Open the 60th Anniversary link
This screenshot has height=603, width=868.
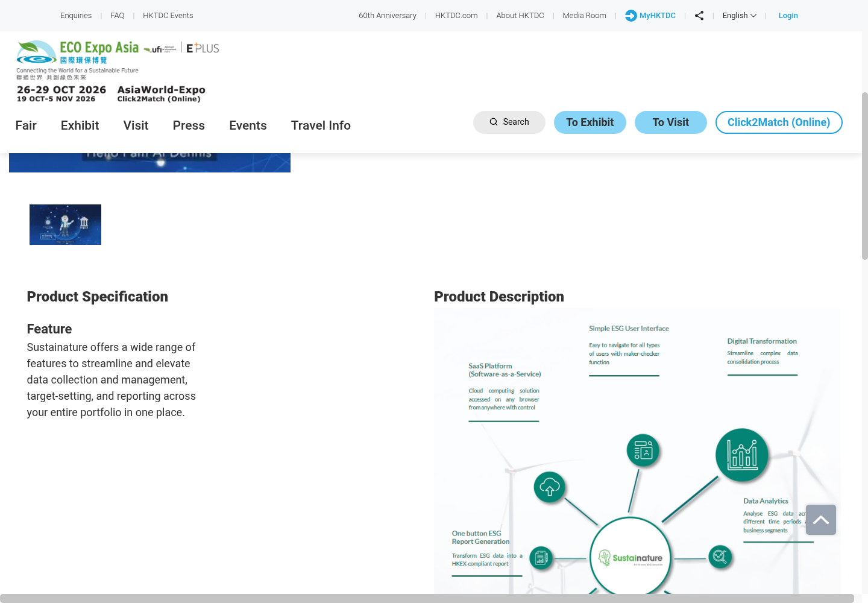pos(388,16)
